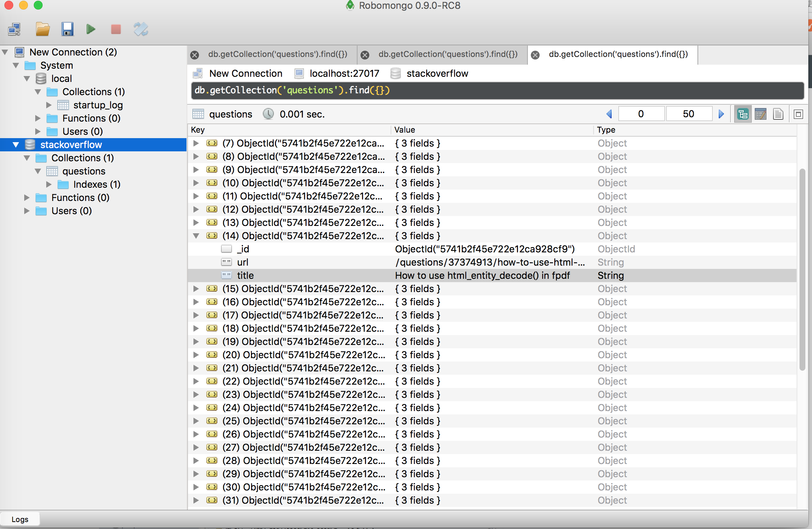Save script with the floppy disk icon
The height and width of the screenshot is (529, 812).
coord(67,29)
